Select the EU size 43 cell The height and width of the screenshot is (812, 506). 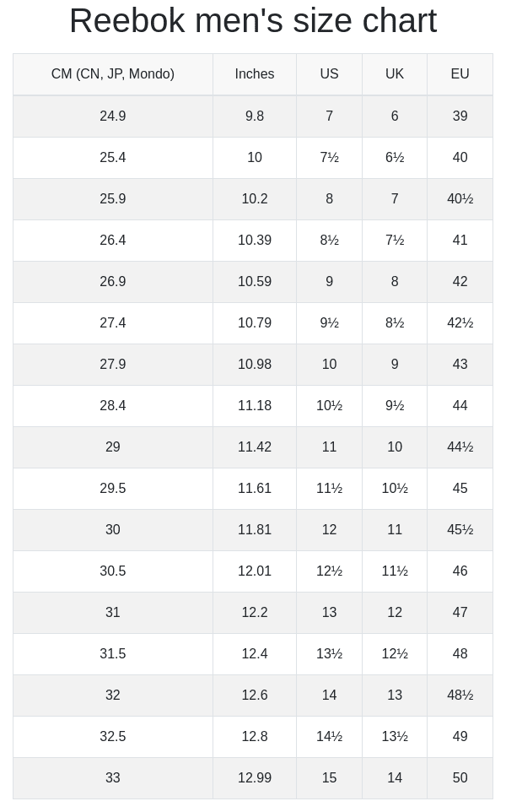coord(460,365)
